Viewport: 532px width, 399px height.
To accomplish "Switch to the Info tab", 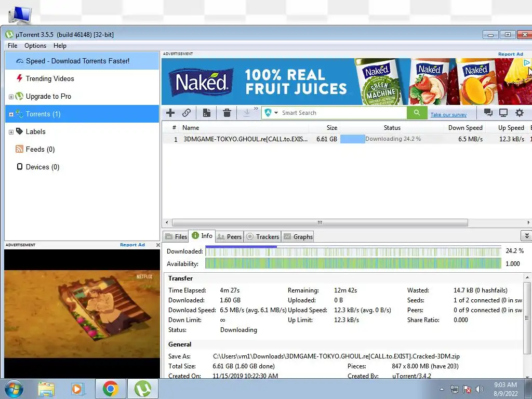I will coord(202,236).
